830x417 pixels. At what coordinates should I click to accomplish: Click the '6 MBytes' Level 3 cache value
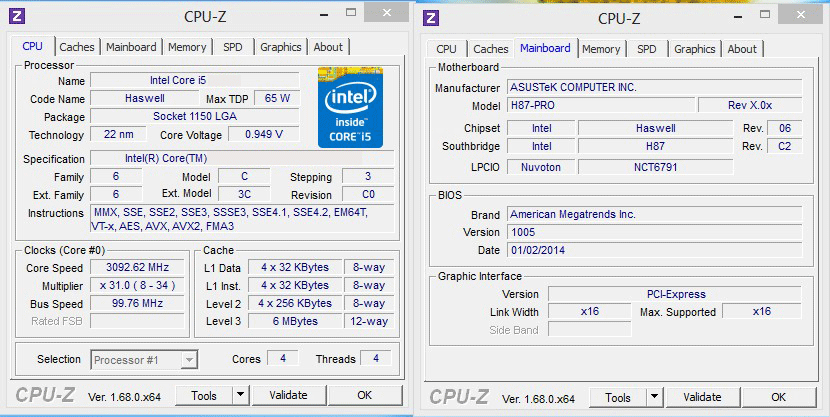point(295,321)
